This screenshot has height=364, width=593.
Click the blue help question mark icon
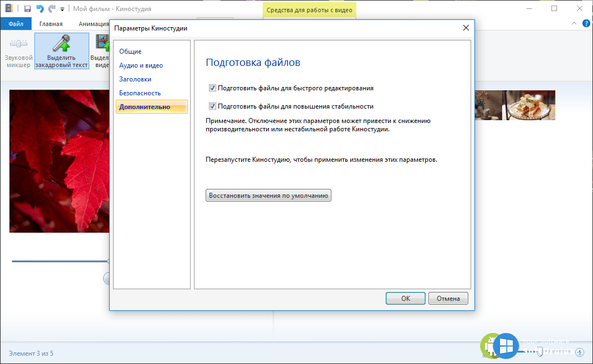coord(586,23)
